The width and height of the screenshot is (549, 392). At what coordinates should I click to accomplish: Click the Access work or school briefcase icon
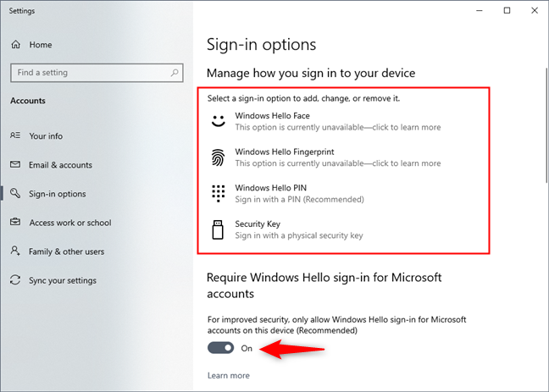click(x=15, y=222)
